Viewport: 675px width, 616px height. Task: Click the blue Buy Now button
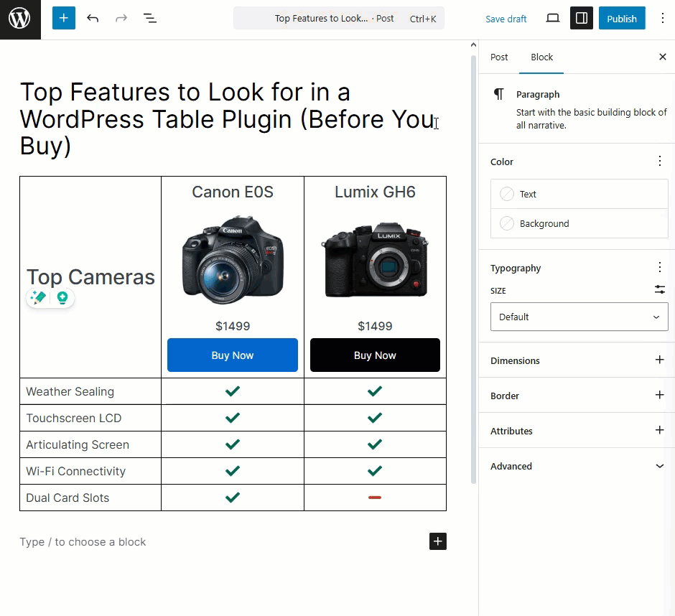[x=233, y=355]
